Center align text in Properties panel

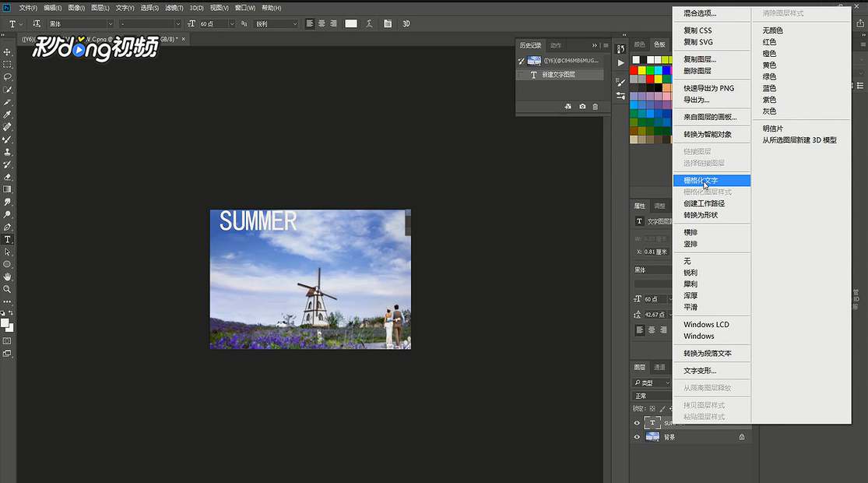(652, 330)
